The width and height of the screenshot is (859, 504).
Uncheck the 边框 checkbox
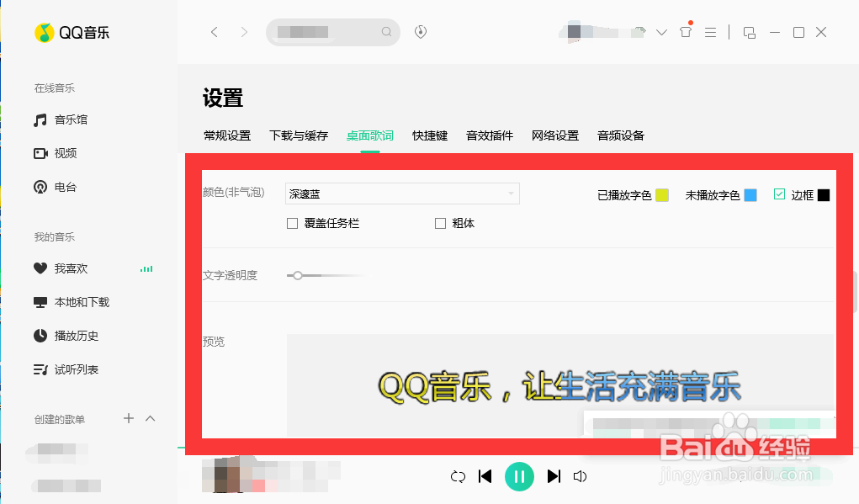780,194
